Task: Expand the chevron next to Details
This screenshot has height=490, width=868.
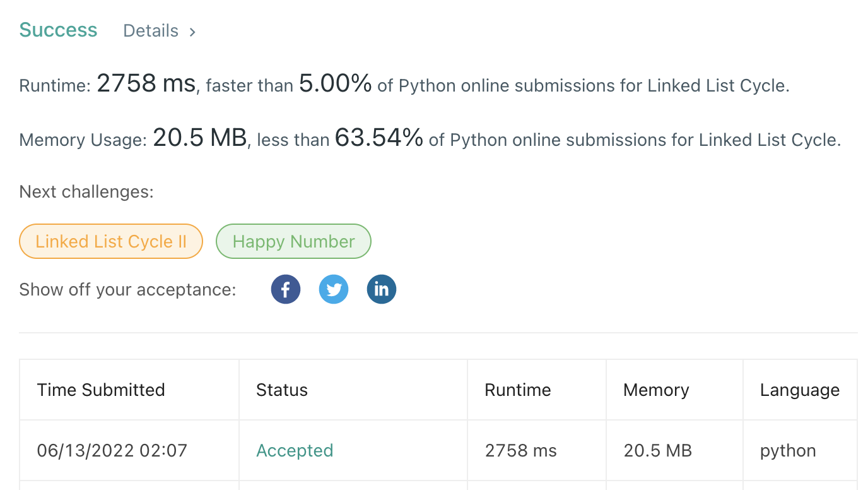Action: (x=192, y=32)
